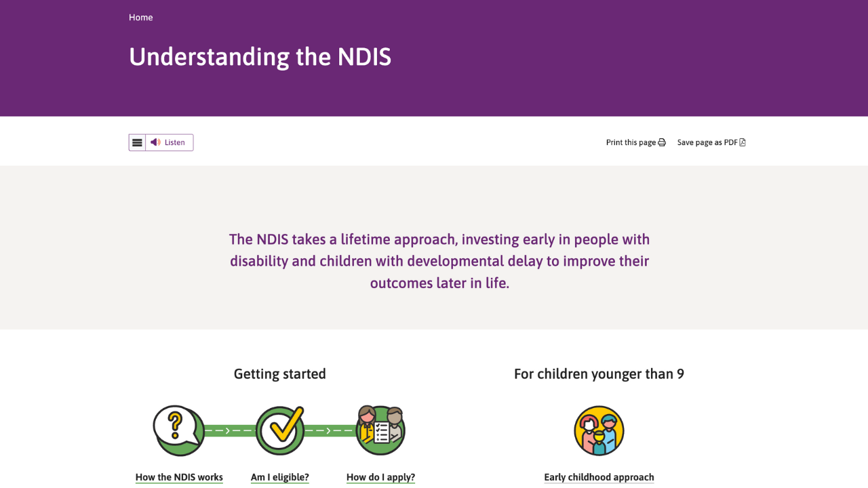Click the purple lifetime approach intro text

point(439,261)
